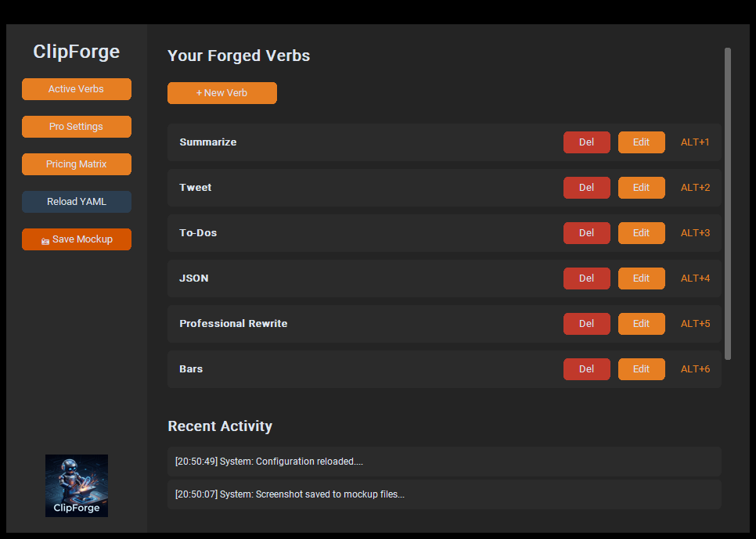The height and width of the screenshot is (539, 756).
Task: Click the ClipForge title heading
Action: coord(76,52)
